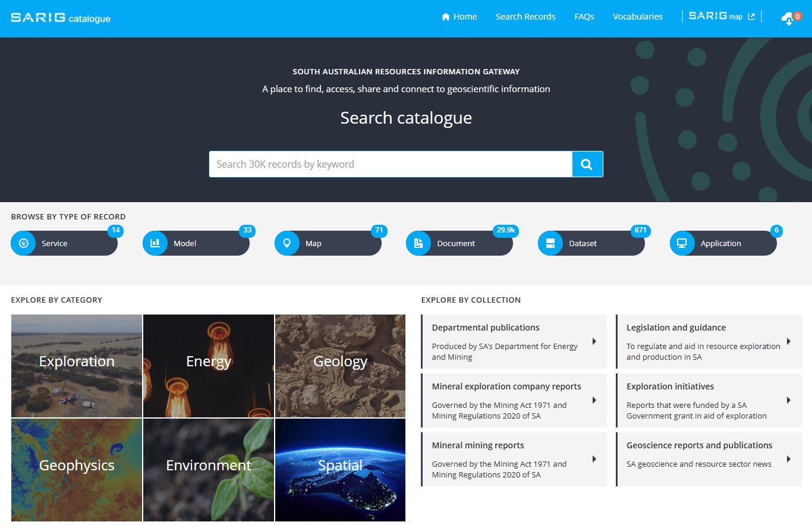Go to the FAQs page

584,17
